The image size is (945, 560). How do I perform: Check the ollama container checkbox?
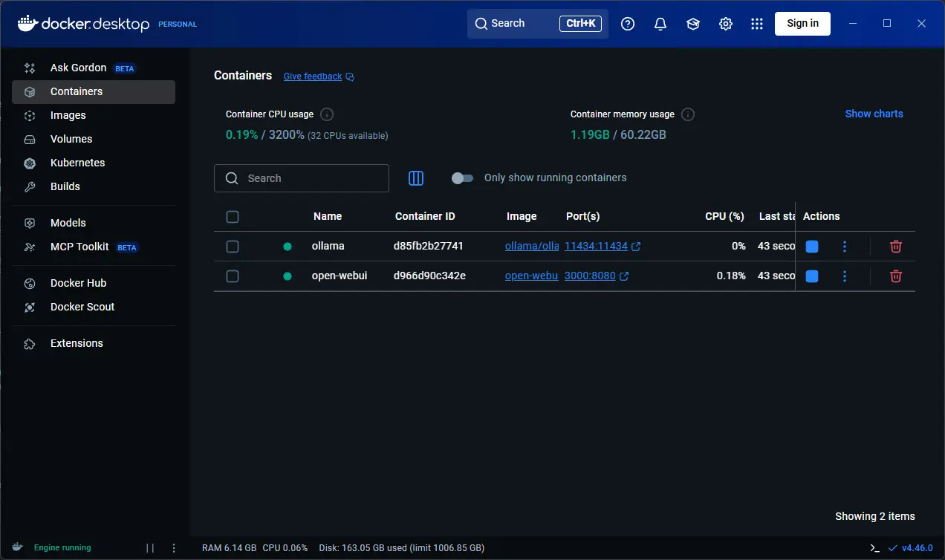point(233,247)
